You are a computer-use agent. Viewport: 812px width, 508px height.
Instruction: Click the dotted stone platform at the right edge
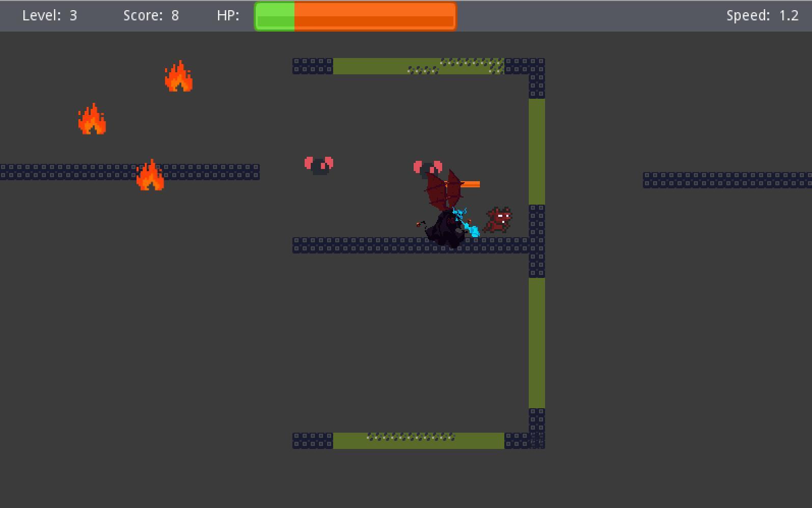click(727, 180)
